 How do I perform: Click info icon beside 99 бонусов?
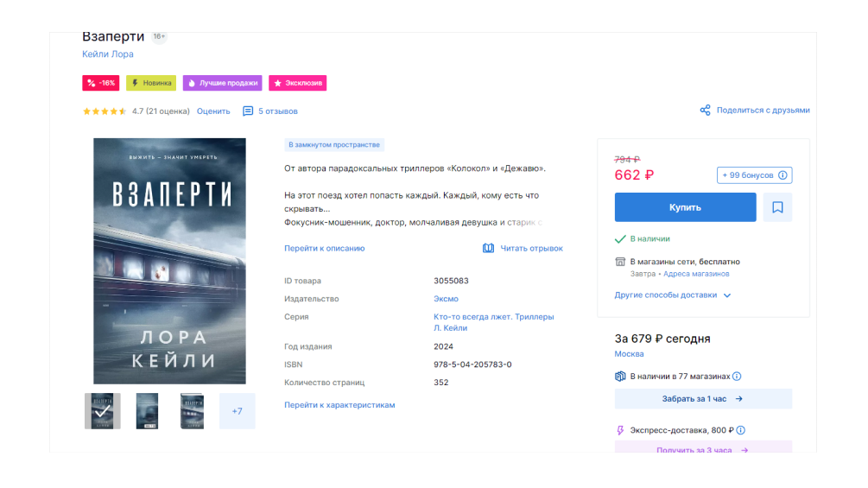point(782,175)
